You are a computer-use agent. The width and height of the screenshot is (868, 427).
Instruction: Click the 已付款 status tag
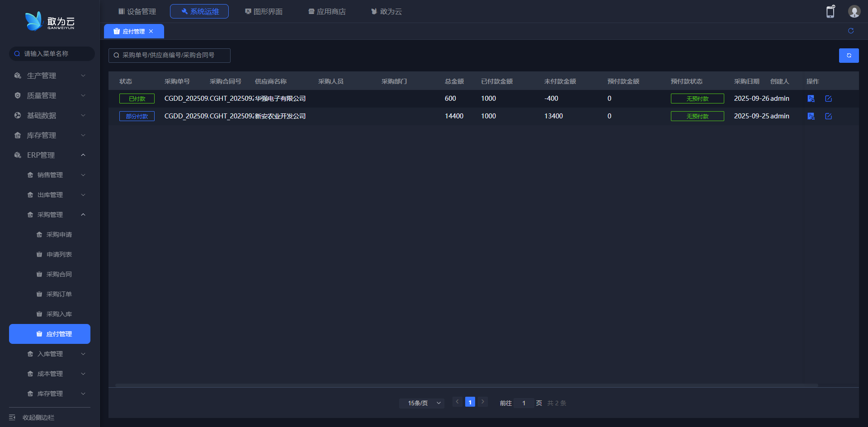(137, 99)
